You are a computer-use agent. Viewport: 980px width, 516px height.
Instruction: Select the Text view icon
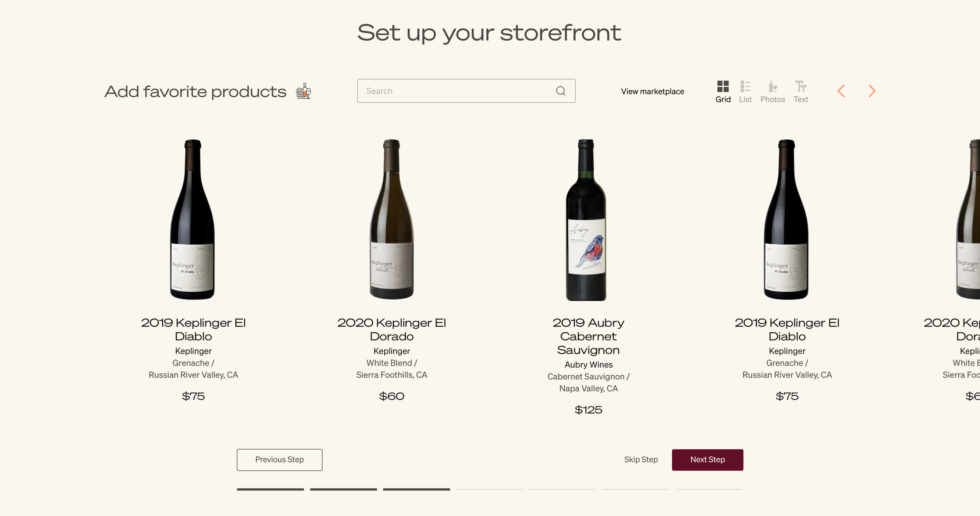pyautogui.click(x=801, y=87)
